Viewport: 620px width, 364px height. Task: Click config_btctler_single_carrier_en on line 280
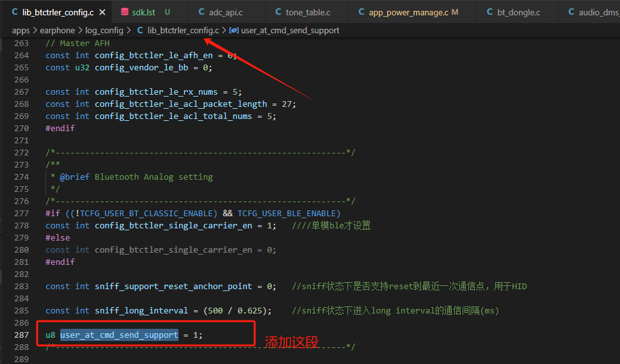[x=173, y=249]
